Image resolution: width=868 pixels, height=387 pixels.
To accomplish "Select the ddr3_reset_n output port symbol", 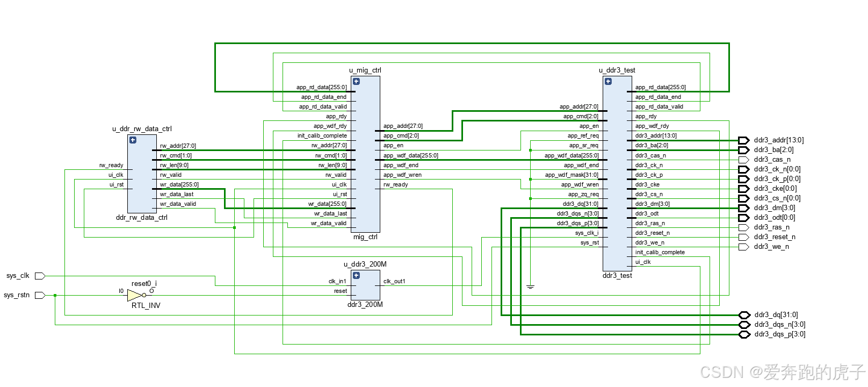I will click(743, 237).
